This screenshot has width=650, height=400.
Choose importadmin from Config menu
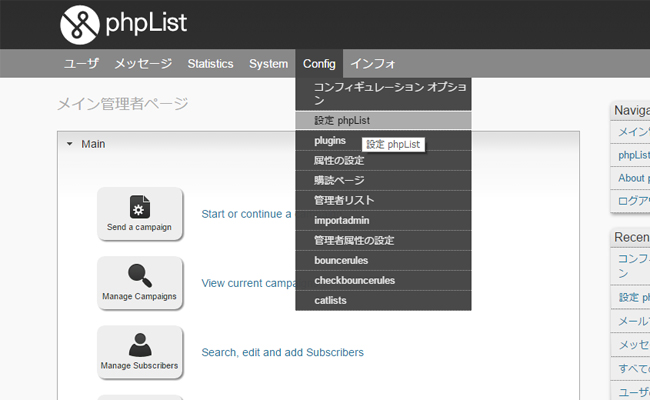[x=383, y=220]
